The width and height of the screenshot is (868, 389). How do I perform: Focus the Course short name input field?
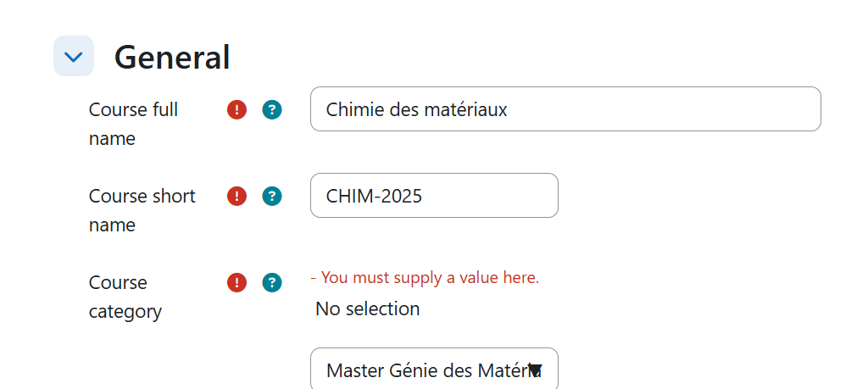(434, 195)
